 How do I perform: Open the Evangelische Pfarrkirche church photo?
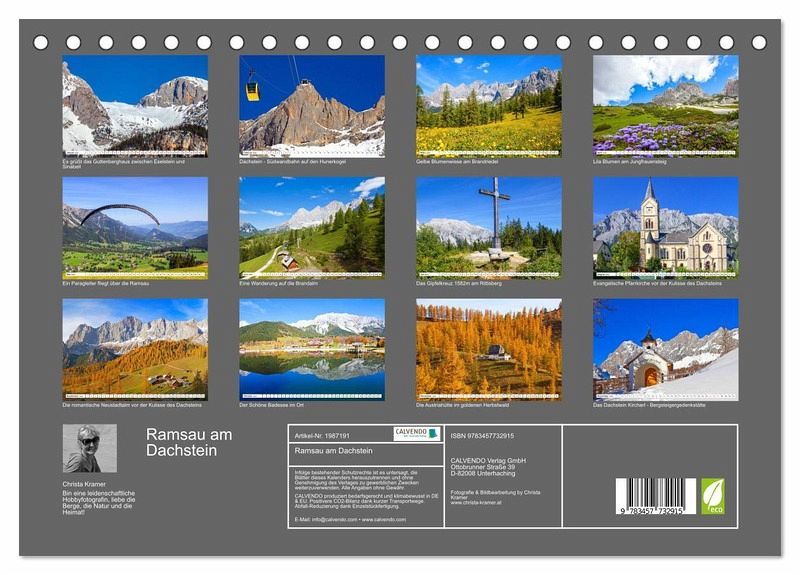pyautogui.click(x=666, y=228)
